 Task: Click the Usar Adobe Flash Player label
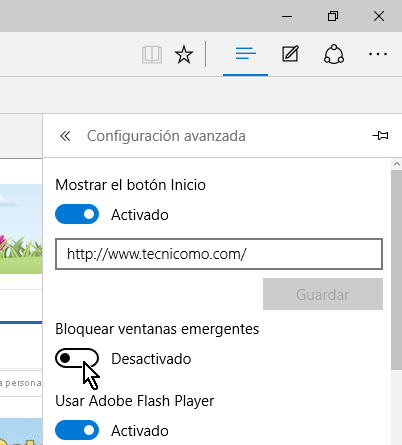[x=135, y=401]
